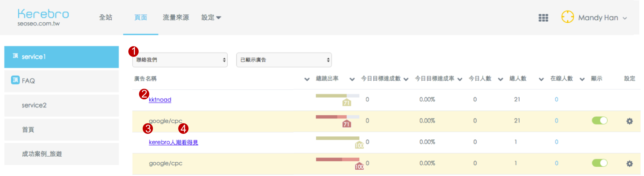Open the kktnoad ad link

click(x=160, y=100)
